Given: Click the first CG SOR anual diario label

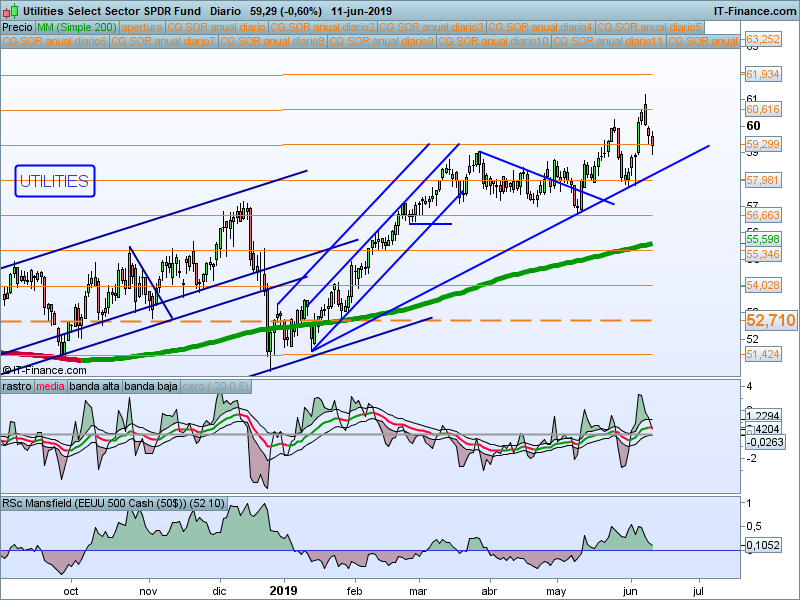Looking at the screenshot, I should click(x=216, y=27).
